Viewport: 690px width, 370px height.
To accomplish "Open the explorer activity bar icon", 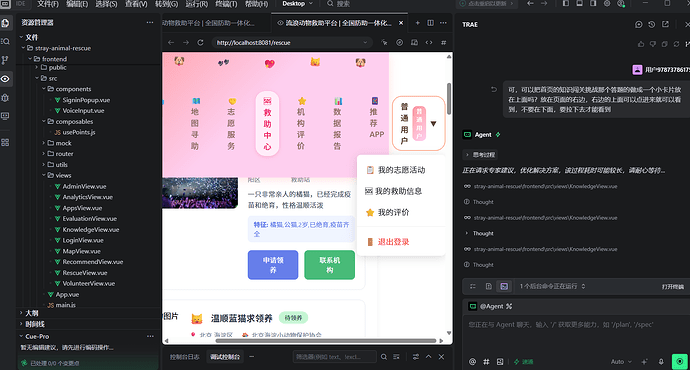I will (x=5, y=23).
